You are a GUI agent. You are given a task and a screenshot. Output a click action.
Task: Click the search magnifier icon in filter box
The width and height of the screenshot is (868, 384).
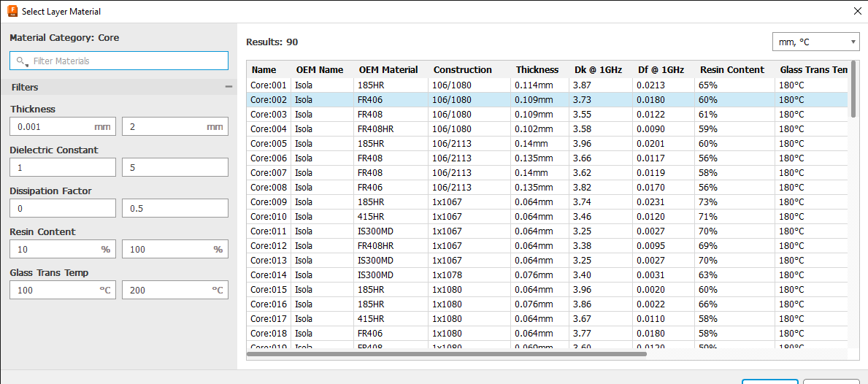point(22,61)
